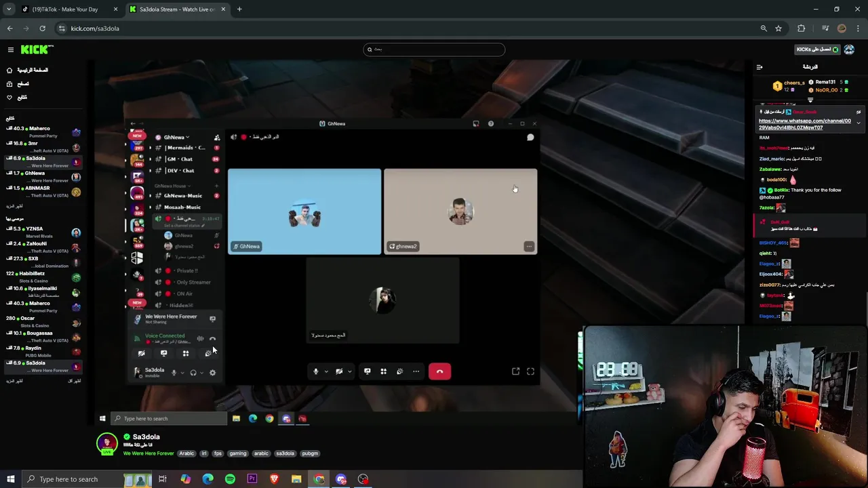This screenshot has height=488, width=868.
Task: Click the get KICKs button
Action: 817,49
